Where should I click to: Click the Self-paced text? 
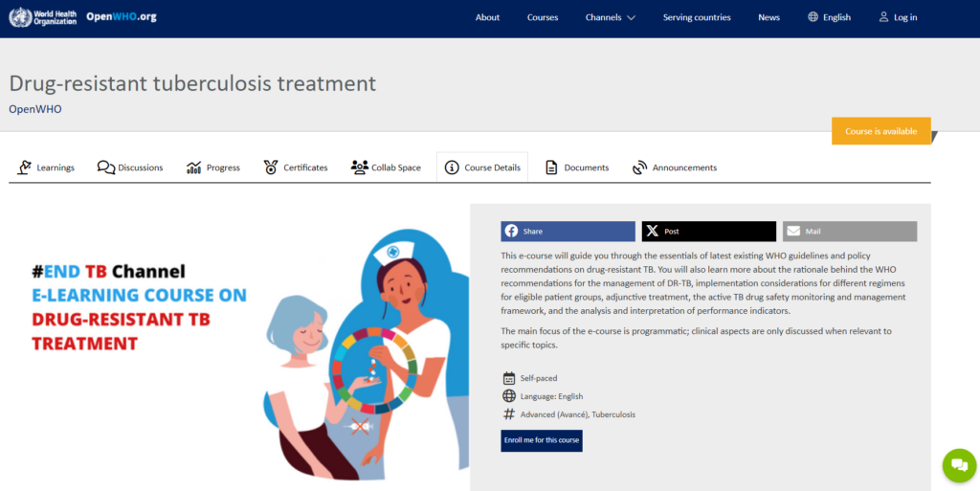click(x=539, y=379)
